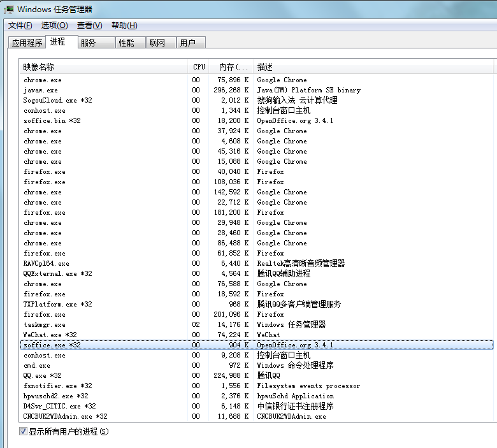Select the SogouCloud.exe *32 process
Image resolution: width=497 pixels, height=448 pixels.
(x=257, y=100)
